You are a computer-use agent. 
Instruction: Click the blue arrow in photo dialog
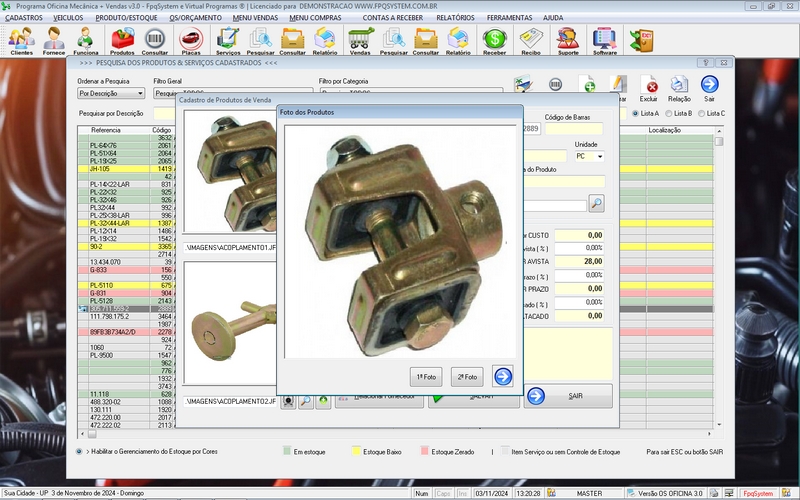(503, 376)
